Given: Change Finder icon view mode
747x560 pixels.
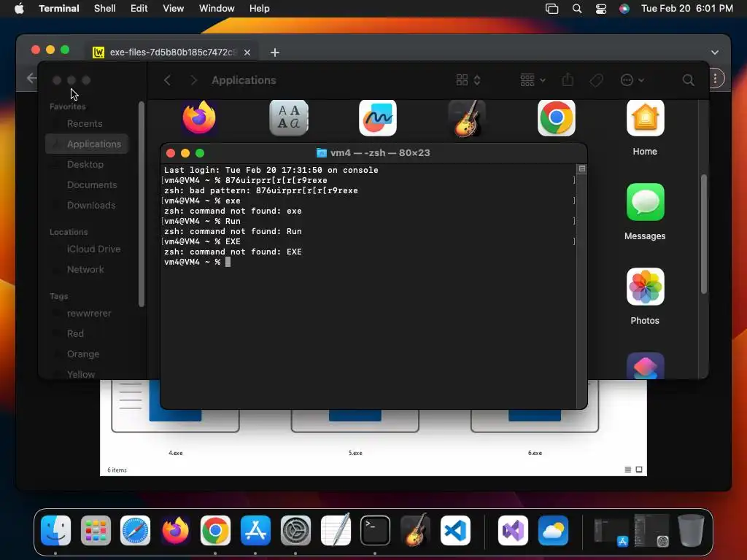Looking at the screenshot, I should 468,80.
